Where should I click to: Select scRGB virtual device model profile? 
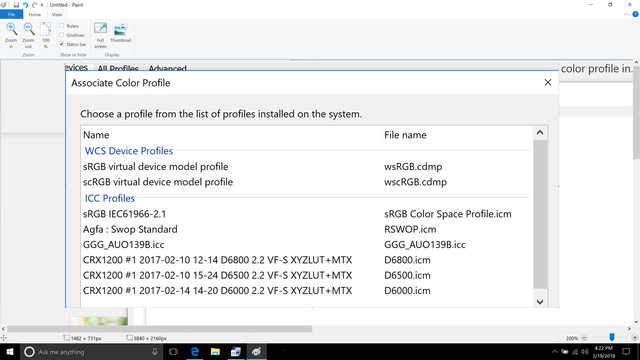[158, 182]
